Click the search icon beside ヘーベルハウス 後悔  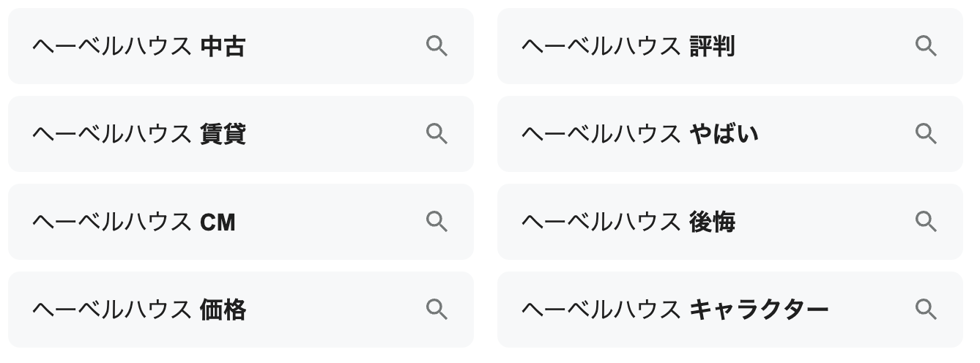tap(926, 222)
